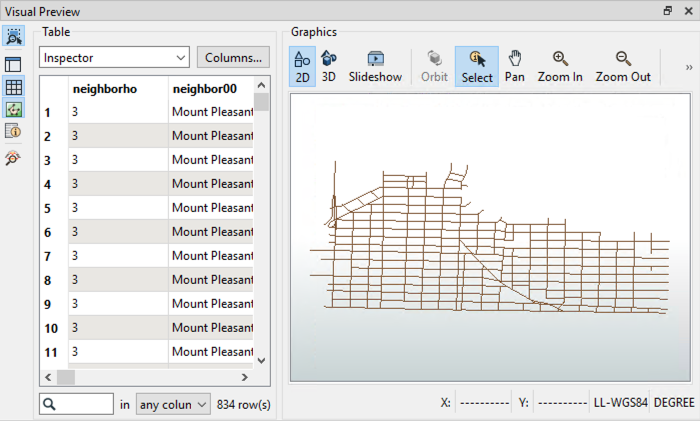
Task: Restore the Visual Preview panel window
Action: (668, 11)
